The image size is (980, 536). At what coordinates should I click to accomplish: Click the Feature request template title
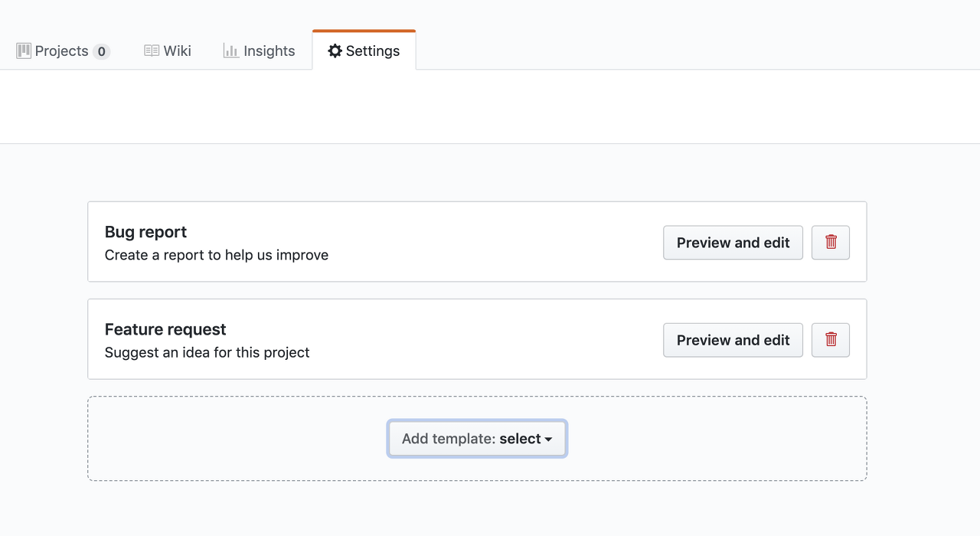(165, 329)
